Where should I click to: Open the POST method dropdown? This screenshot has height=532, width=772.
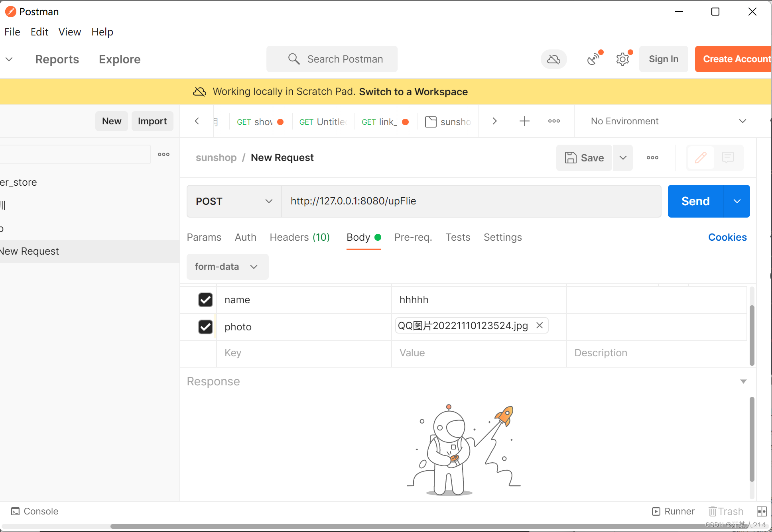[233, 201]
